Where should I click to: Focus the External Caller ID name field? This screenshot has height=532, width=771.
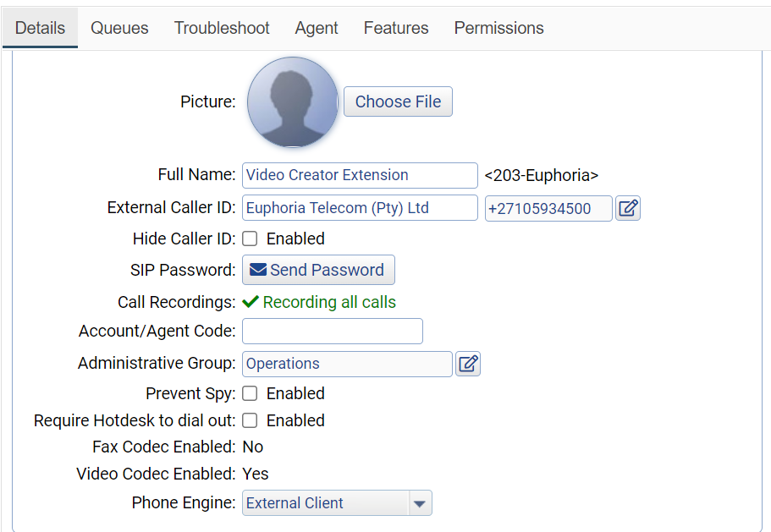[x=360, y=208]
